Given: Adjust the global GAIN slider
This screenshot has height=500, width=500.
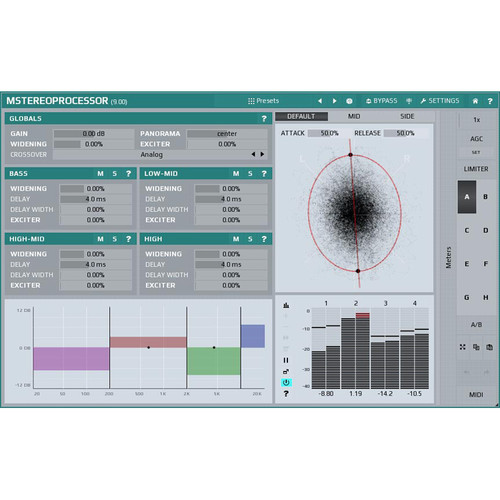Looking at the screenshot, I should (x=94, y=134).
